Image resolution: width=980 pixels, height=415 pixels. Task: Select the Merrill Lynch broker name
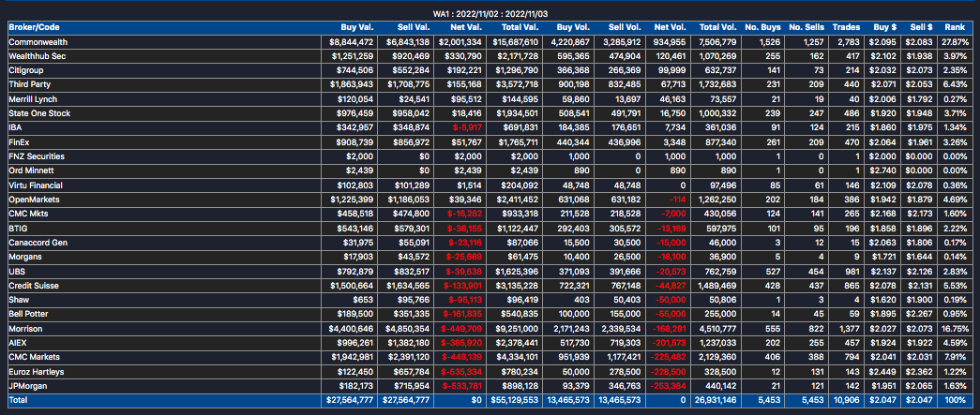tap(33, 99)
